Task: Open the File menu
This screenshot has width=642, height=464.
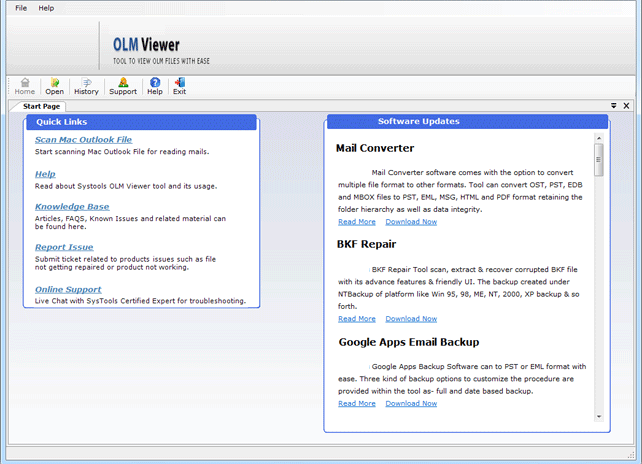Action: click(x=21, y=8)
